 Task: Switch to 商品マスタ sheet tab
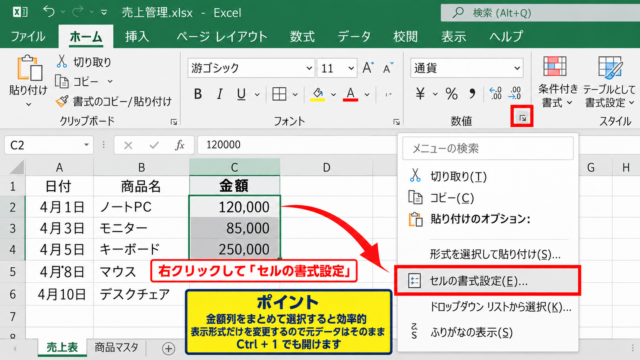pos(116,347)
